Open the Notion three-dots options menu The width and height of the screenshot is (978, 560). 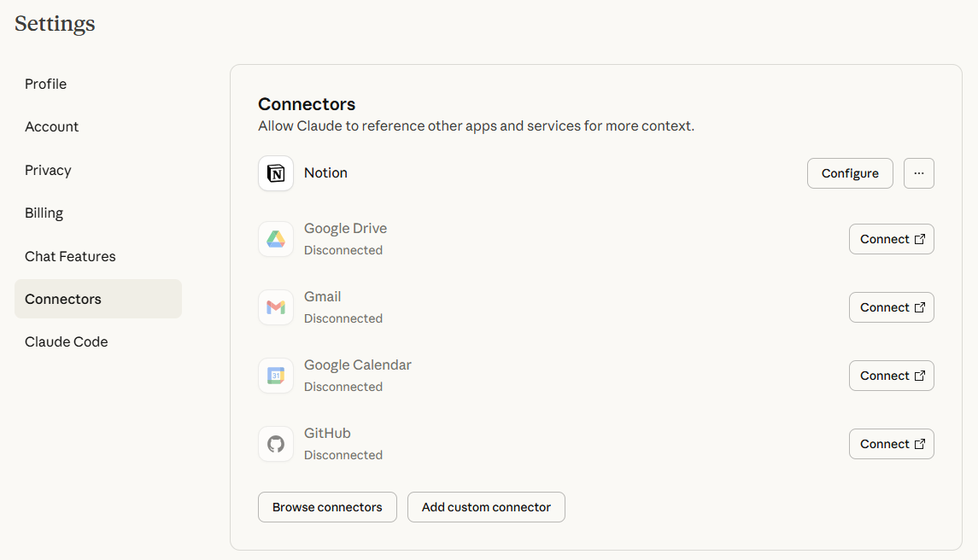point(918,173)
